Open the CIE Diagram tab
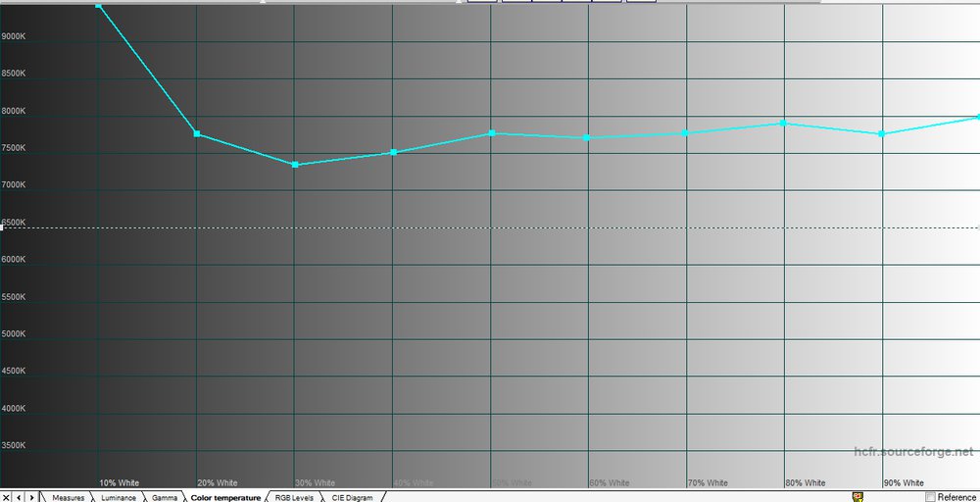The height and width of the screenshot is (502, 980). pyautogui.click(x=352, y=497)
